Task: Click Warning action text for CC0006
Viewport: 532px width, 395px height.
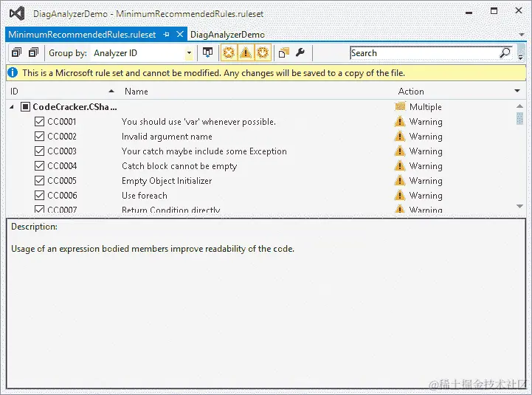Action: click(426, 196)
